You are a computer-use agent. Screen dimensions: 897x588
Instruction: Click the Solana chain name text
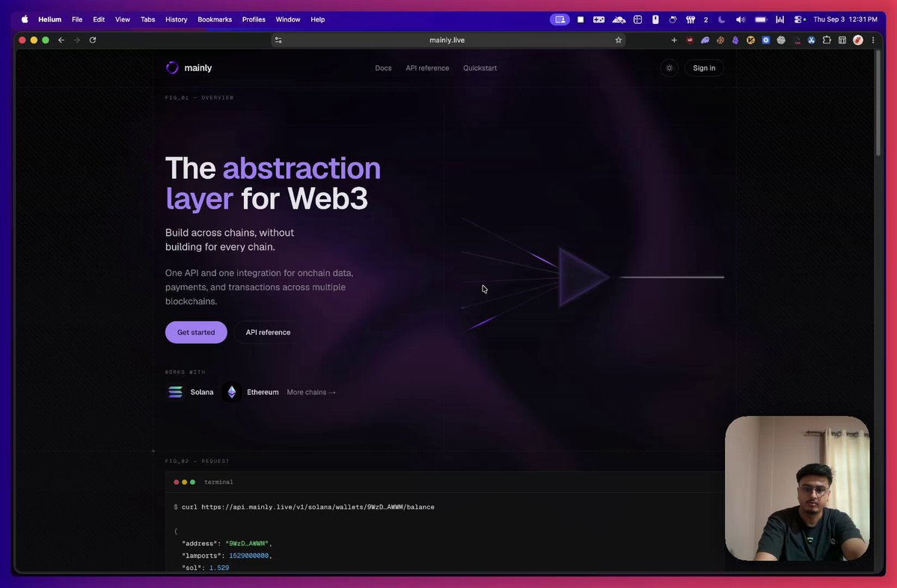202,393
